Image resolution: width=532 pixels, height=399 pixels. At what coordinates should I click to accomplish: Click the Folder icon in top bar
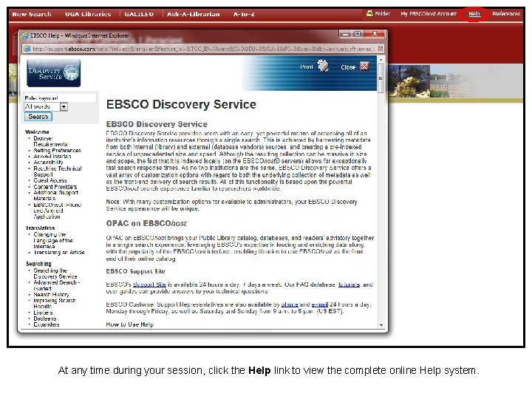369,14
